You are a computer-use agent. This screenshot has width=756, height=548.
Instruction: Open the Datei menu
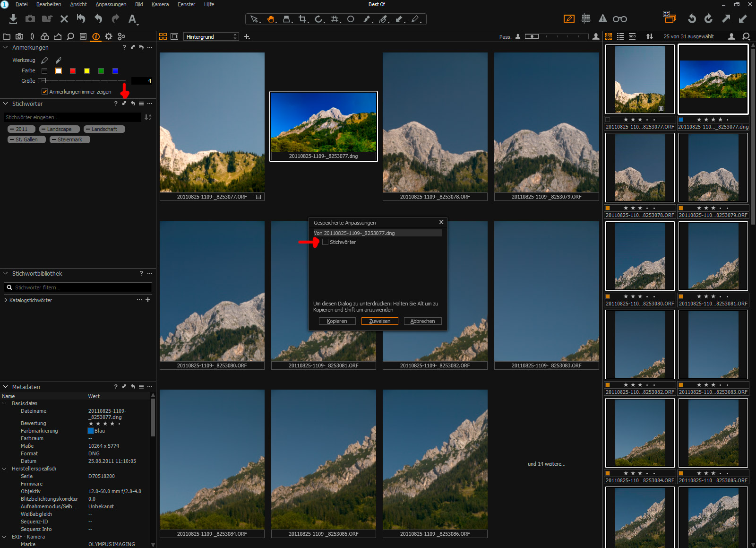tap(22, 4)
